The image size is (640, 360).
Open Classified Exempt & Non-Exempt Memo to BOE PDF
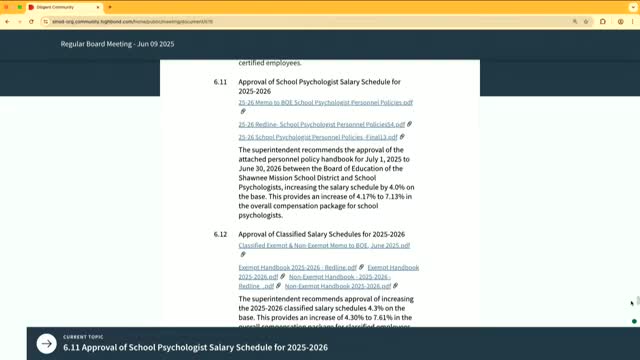(x=324, y=245)
